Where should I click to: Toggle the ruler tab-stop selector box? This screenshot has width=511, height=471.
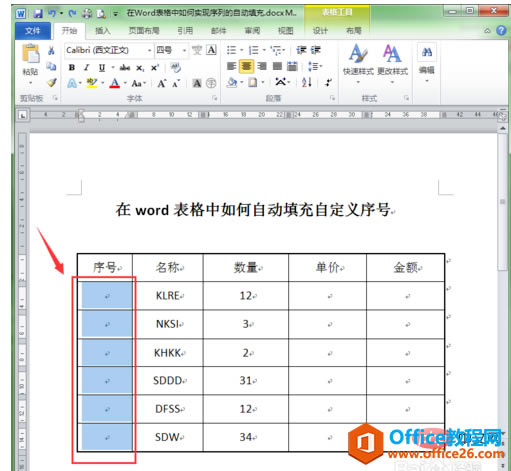[x=23, y=116]
